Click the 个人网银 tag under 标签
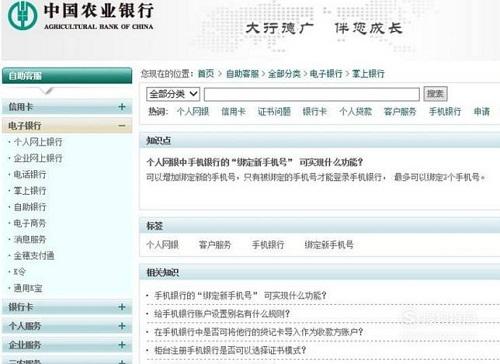Viewport: 500px width, 364px height. [163, 245]
